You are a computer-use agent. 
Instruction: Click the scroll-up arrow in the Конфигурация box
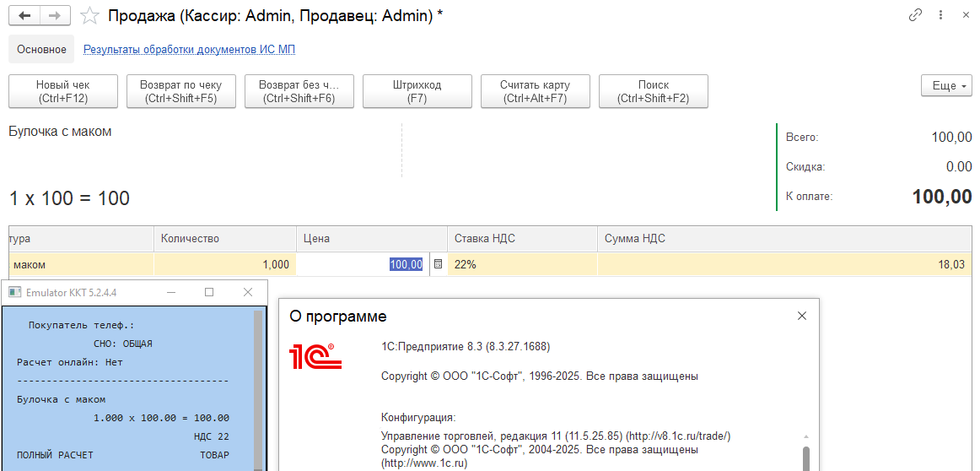pyautogui.click(x=806, y=436)
